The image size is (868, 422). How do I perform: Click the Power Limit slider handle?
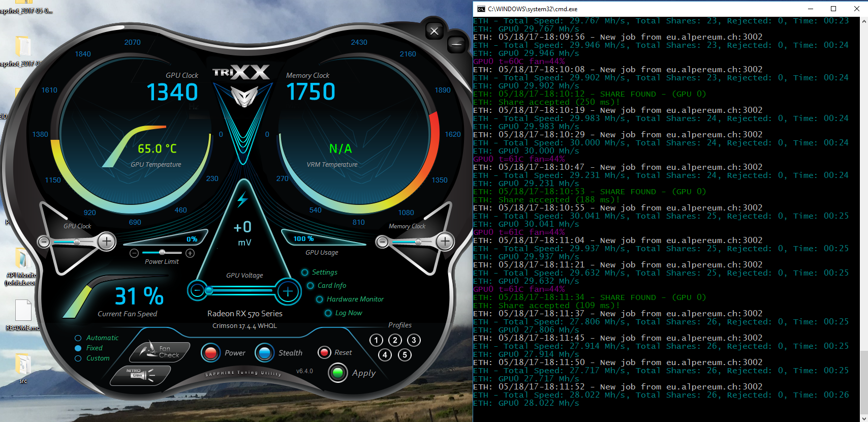pos(162,252)
